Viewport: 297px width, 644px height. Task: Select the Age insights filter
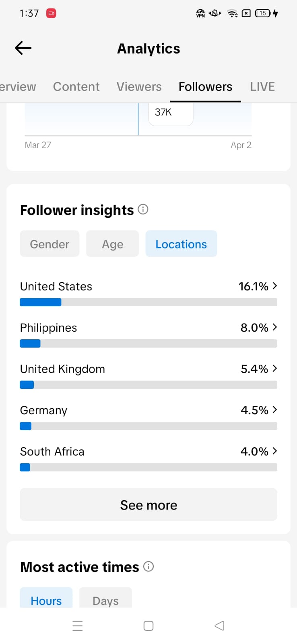(112, 244)
